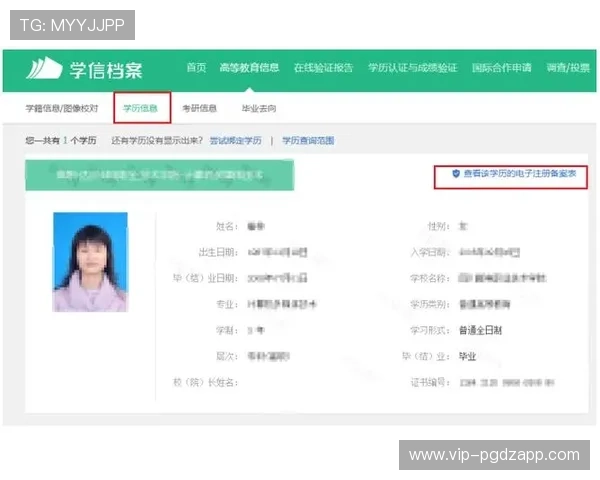Open the 首页 menu item
600x480 pixels.
pos(196,68)
